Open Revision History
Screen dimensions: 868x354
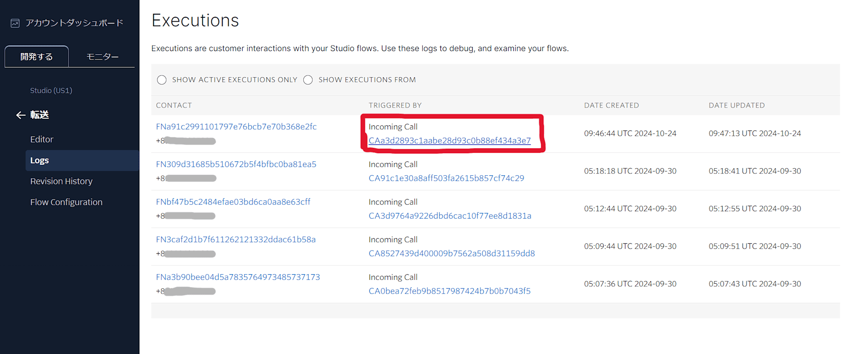(61, 181)
